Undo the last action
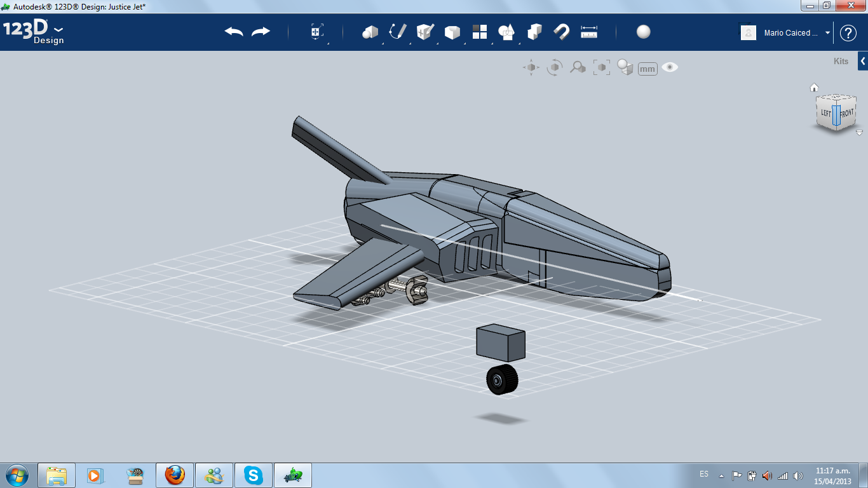 point(234,32)
